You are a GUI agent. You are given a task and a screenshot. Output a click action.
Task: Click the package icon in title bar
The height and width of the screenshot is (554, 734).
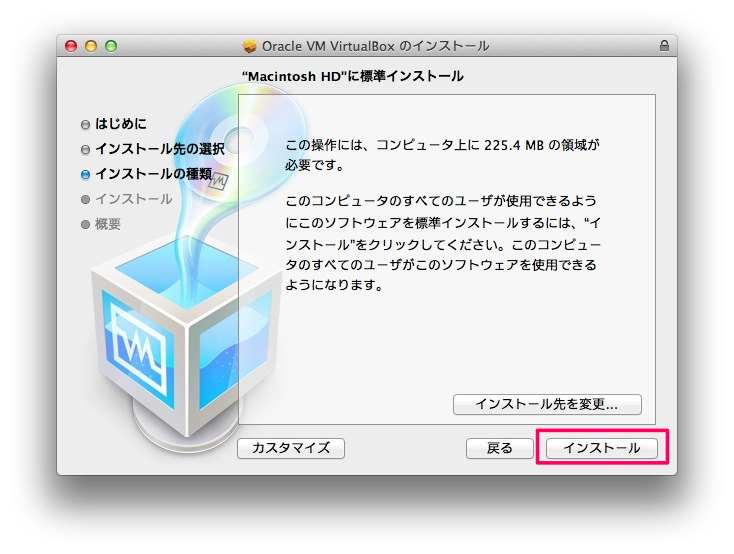[x=250, y=46]
